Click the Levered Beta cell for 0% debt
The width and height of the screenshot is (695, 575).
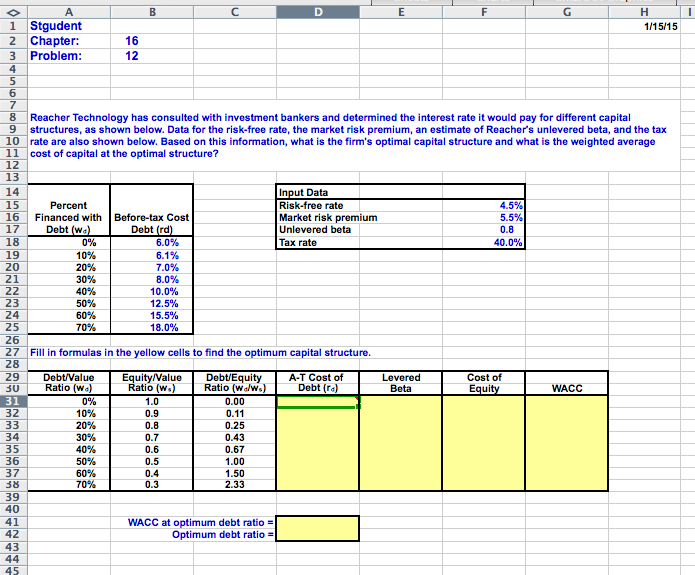[x=401, y=402]
